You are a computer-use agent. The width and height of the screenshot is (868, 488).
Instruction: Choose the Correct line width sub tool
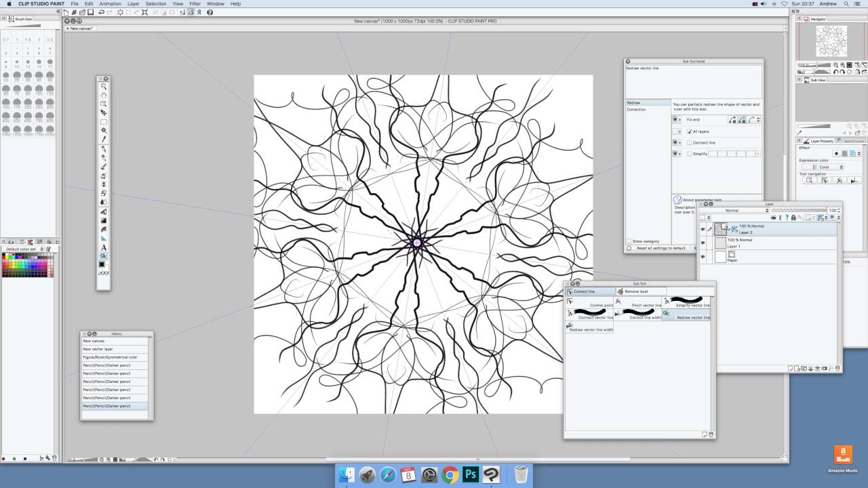pos(638,314)
